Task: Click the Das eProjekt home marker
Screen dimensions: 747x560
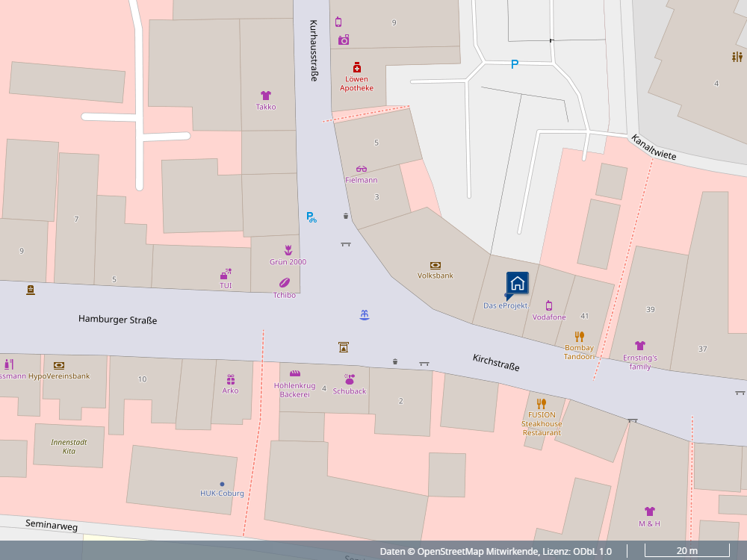Action: pos(517,283)
